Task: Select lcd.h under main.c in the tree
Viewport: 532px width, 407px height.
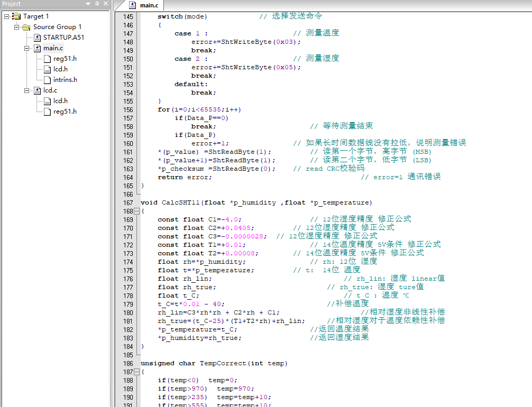Action: tap(60, 69)
